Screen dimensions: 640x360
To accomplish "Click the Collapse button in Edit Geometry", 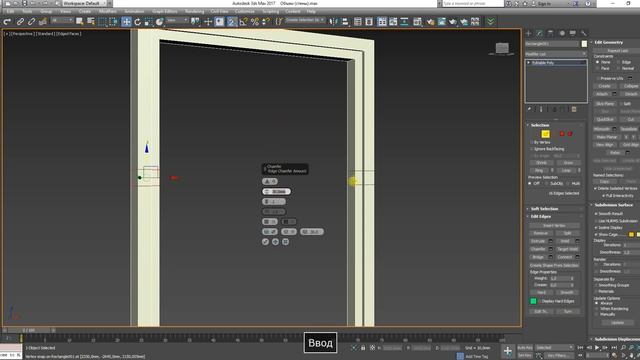I will 630,86.
